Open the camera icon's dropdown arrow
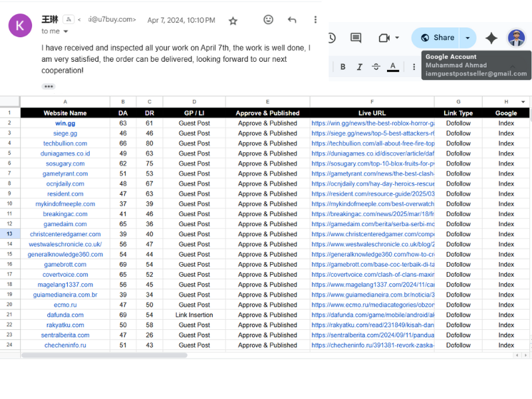The width and height of the screenshot is (532, 399). click(397, 38)
